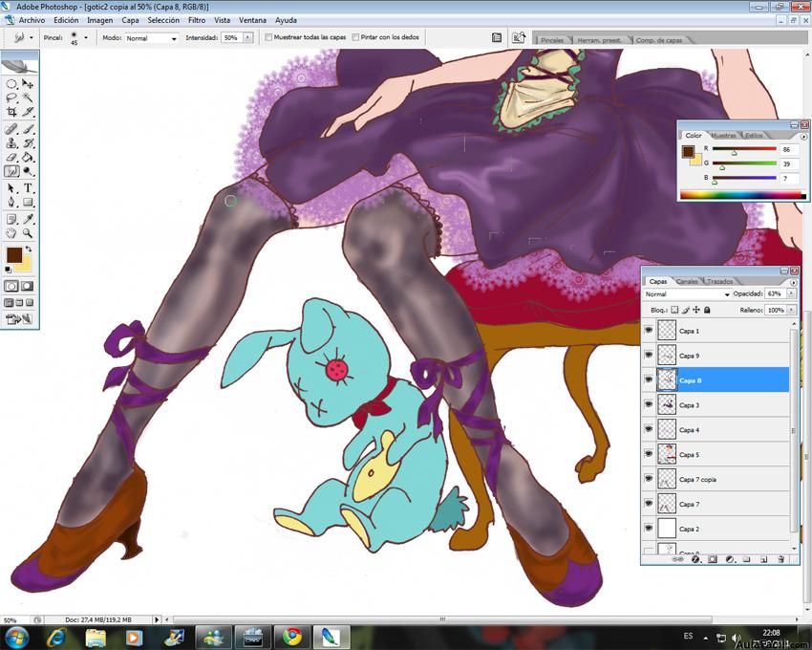Open the tool preset picker arrow
812x650 pixels.
[x=32, y=38]
